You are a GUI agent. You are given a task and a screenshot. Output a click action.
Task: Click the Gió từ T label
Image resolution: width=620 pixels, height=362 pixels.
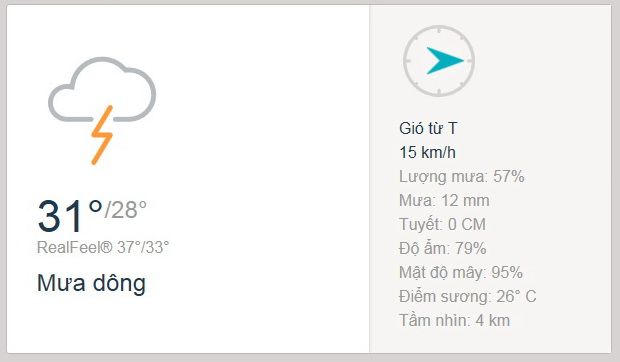[428, 128]
